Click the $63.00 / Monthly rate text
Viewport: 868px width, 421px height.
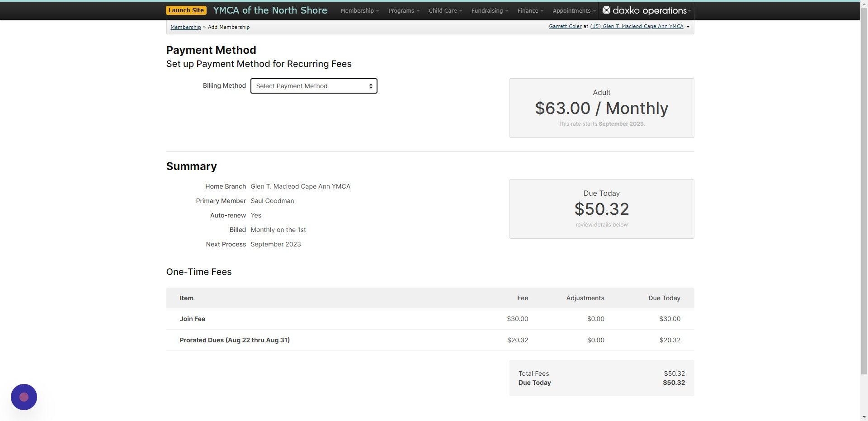point(601,108)
